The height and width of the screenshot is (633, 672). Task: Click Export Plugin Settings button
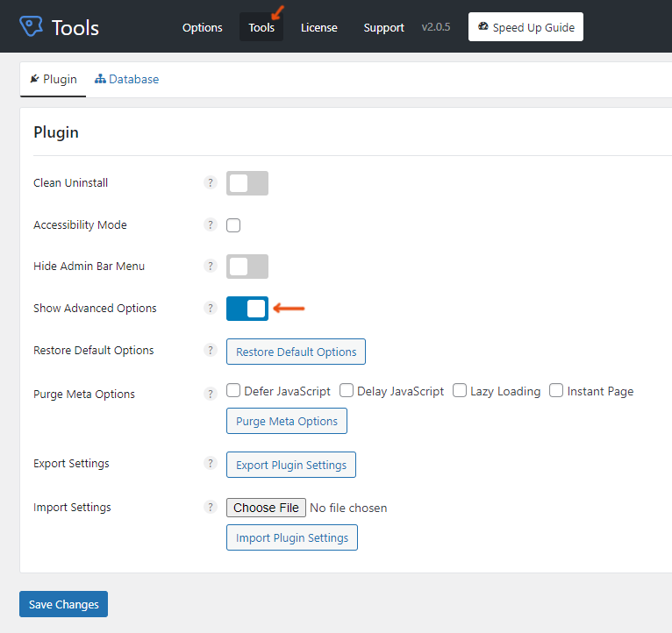coord(291,465)
